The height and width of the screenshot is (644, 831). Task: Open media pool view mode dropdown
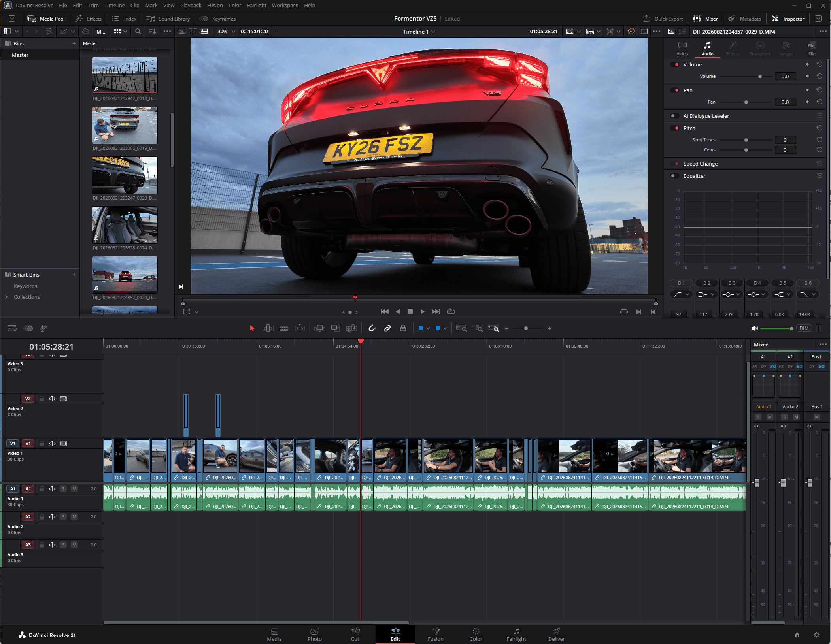point(121,31)
